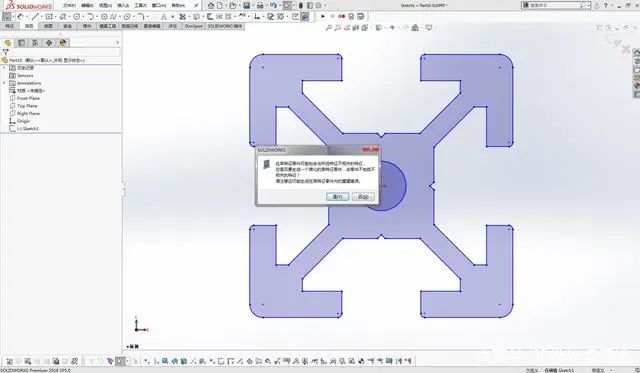Image resolution: width=640 pixels, height=373 pixels.
Task: Select the Line sketch tool
Action: (x=35, y=17)
